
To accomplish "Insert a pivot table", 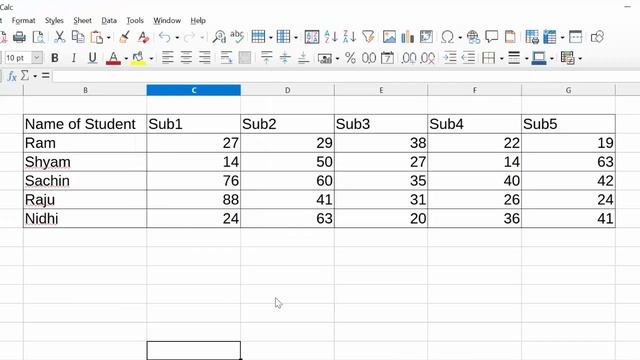I will (426, 37).
